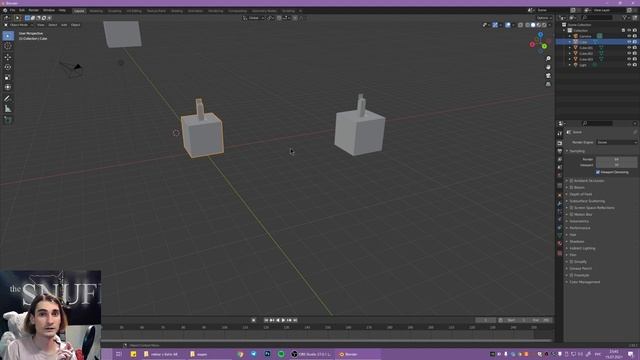The width and height of the screenshot is (640, 360).
Task: Open the File menu
Action: (12, 10)
